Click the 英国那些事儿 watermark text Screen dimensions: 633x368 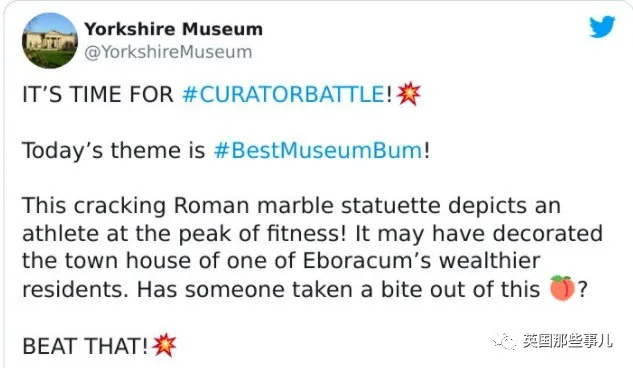tap(568, 341)
